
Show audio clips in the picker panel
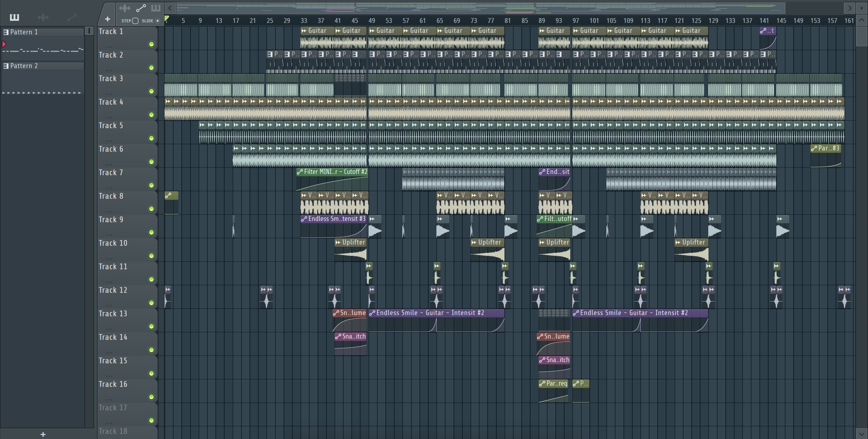click(x=43, y=17)
